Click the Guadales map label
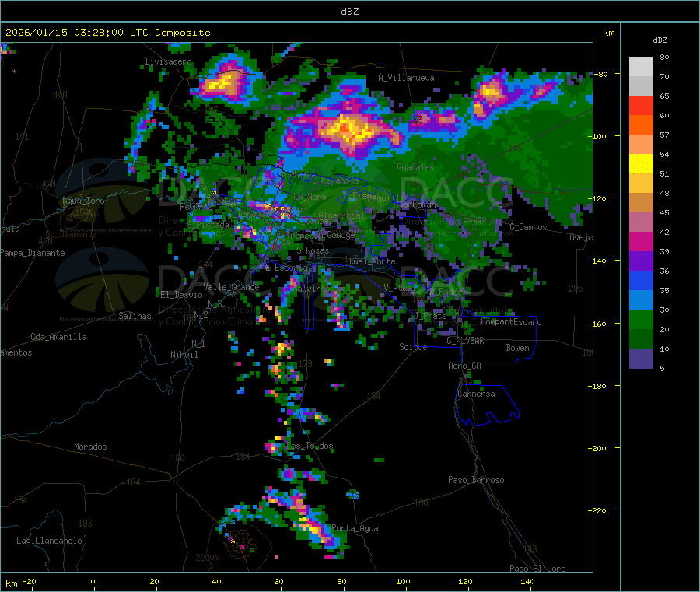Image resolution: width=700 pixels, height=592 pixels. pyautogui.click(x=415, y=167)
